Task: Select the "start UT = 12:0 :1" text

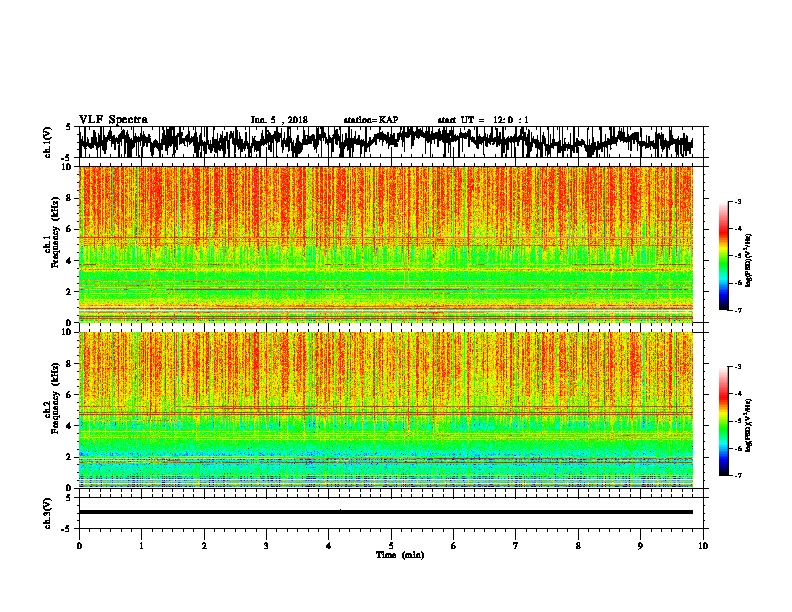Action: [483, 120]
